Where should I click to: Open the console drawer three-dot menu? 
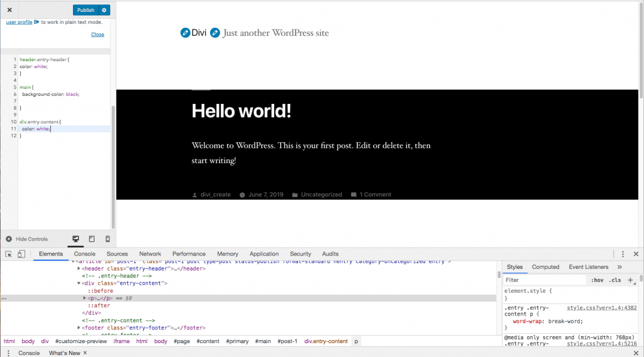click(x=8, y=353)
